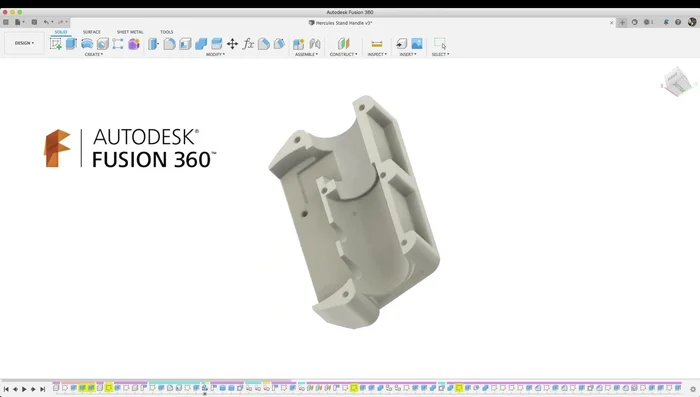This screenshot has width=700, height=397.
Task: Select the Shell tool
Action: [185, 44]
